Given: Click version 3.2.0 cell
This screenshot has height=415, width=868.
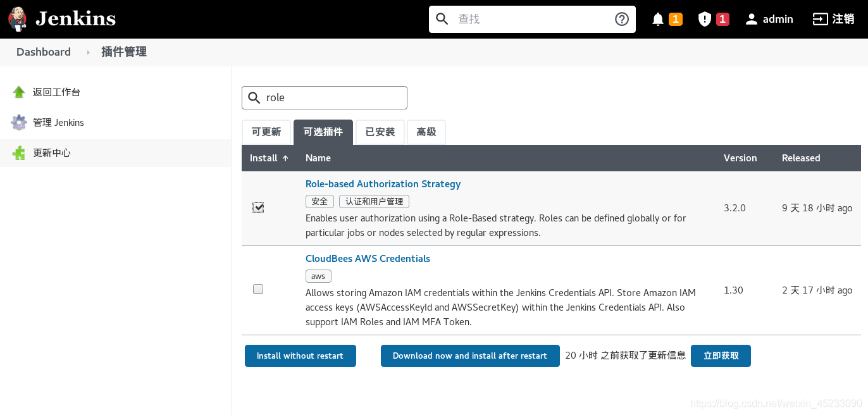Looking at the screenshot, I should (735, 208).
